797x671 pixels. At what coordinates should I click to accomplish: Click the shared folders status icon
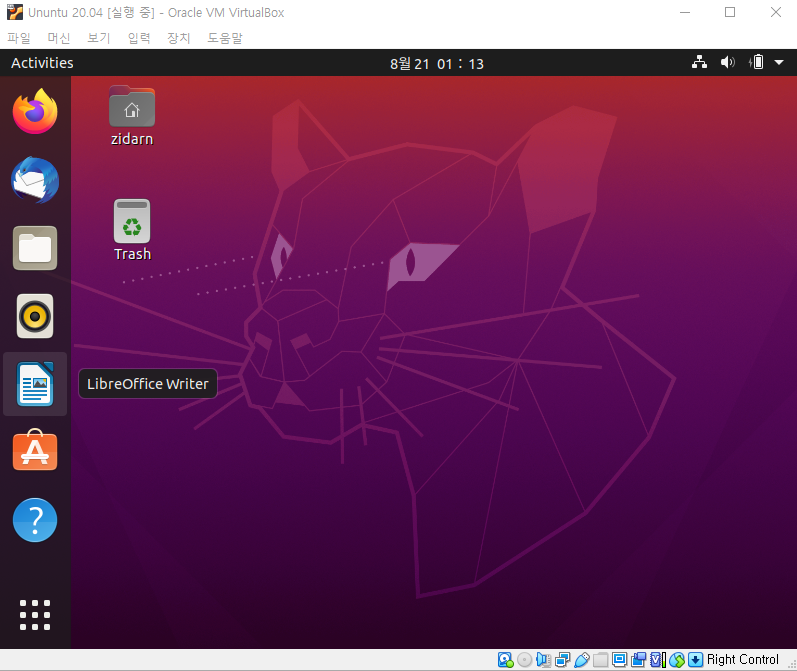click(601, 660)
